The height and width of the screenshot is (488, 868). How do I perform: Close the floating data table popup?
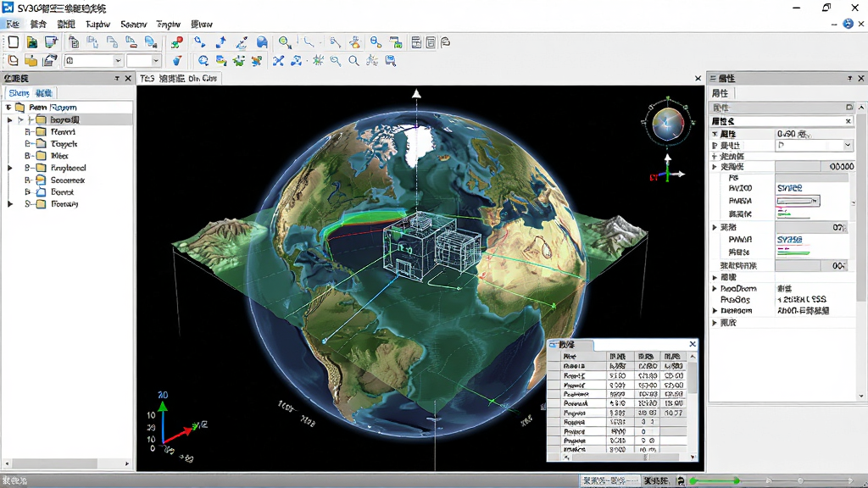(693, 344)
